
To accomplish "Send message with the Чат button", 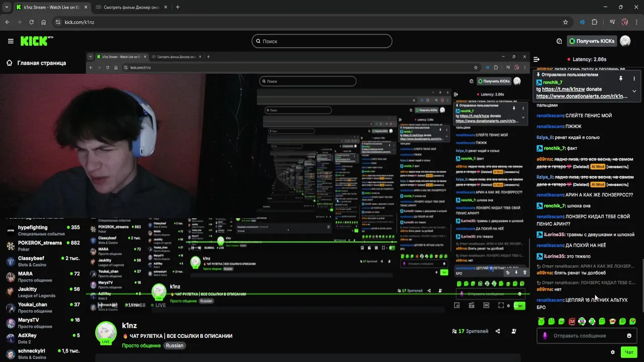I will (629, 352).
